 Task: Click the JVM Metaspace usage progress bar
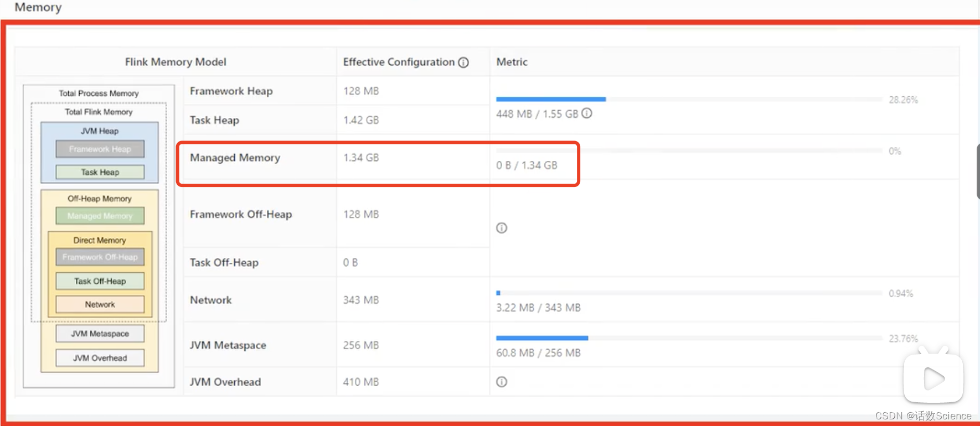click(x=689, y=337)
